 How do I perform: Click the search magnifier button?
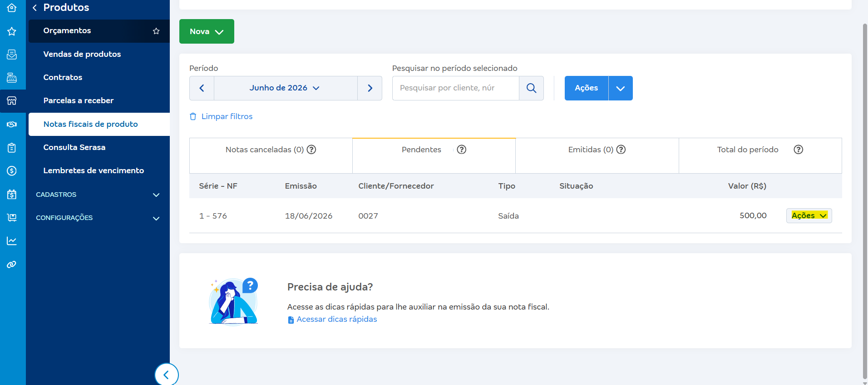point(531,88)
